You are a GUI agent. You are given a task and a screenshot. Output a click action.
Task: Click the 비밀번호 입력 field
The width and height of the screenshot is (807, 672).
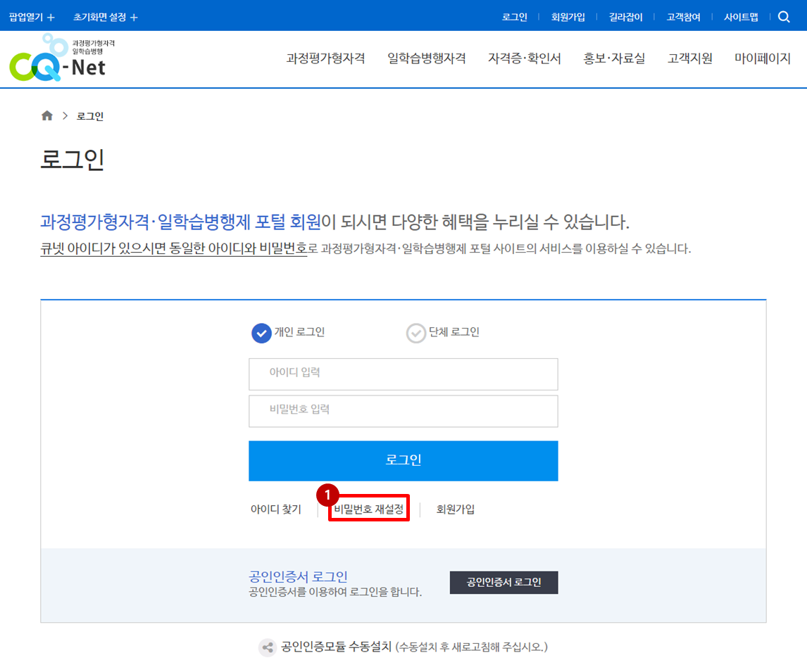point(403,411)
